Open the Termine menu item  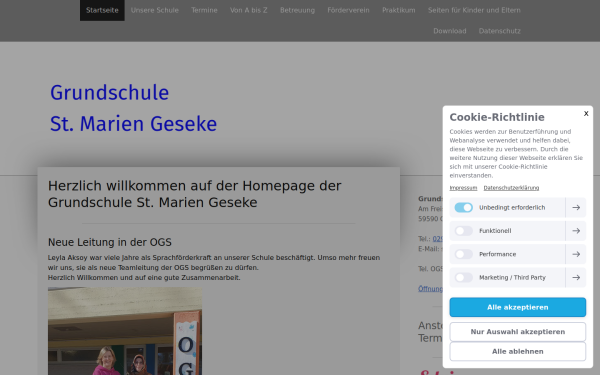[204, 10]
